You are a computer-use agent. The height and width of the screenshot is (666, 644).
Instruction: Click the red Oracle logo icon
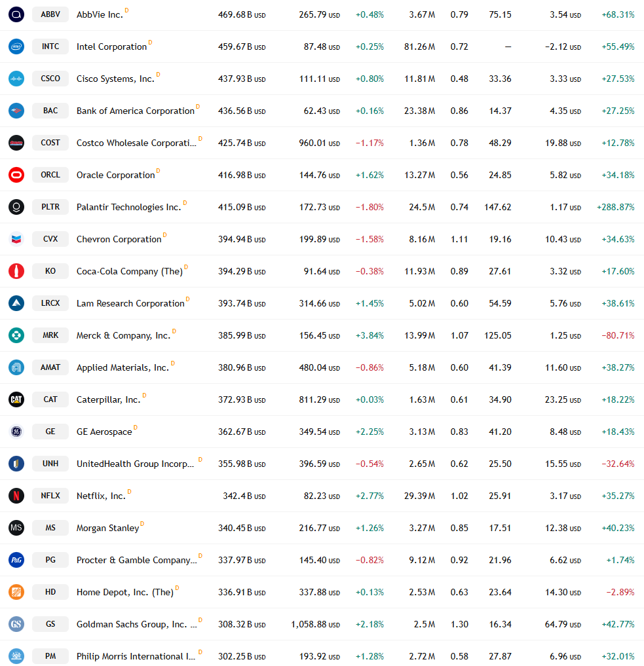pos(16,175)
